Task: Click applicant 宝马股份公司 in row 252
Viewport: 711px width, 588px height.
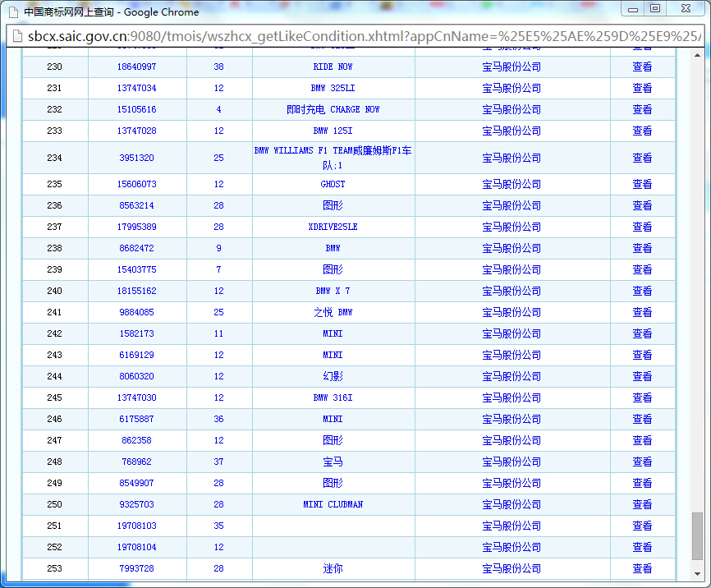Action: [x=511, y=547]
